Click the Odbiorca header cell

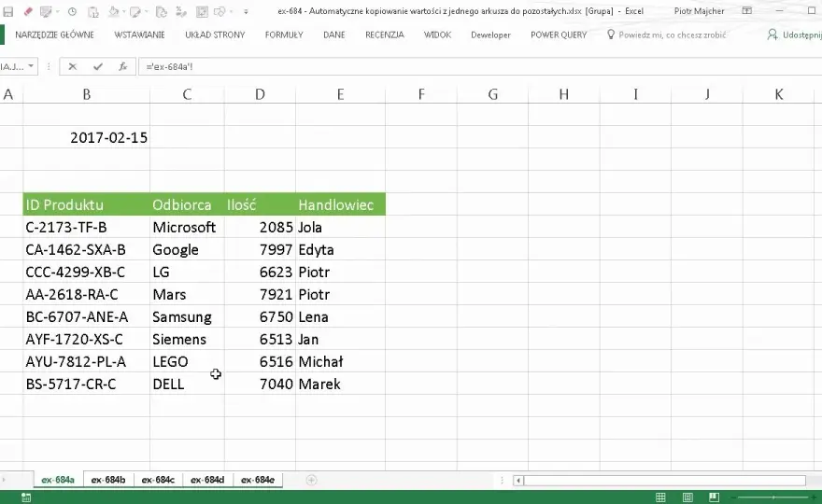point(187,204)
